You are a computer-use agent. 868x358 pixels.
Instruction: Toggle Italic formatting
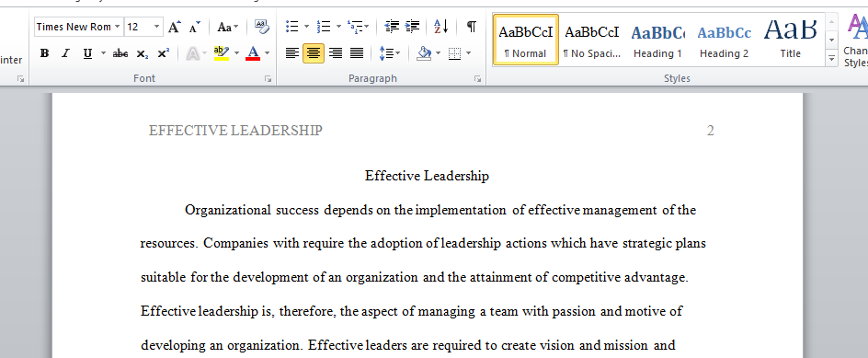pyautogui.click(x=65, y=53)
